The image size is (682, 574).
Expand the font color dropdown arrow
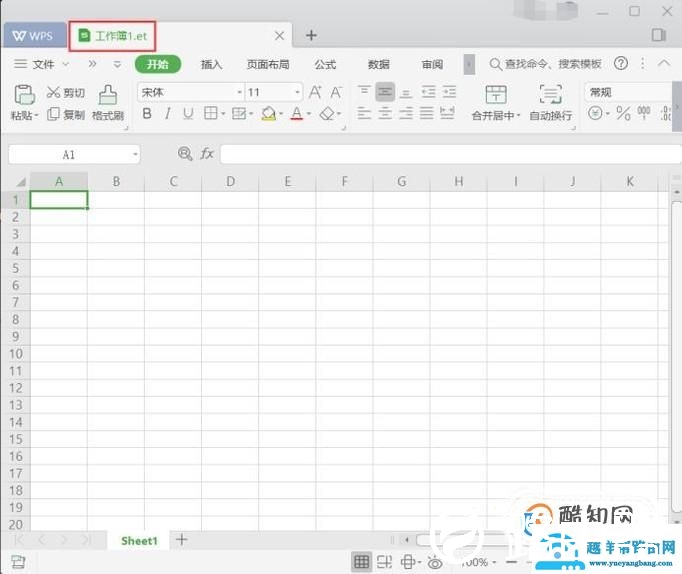(309, 114)
